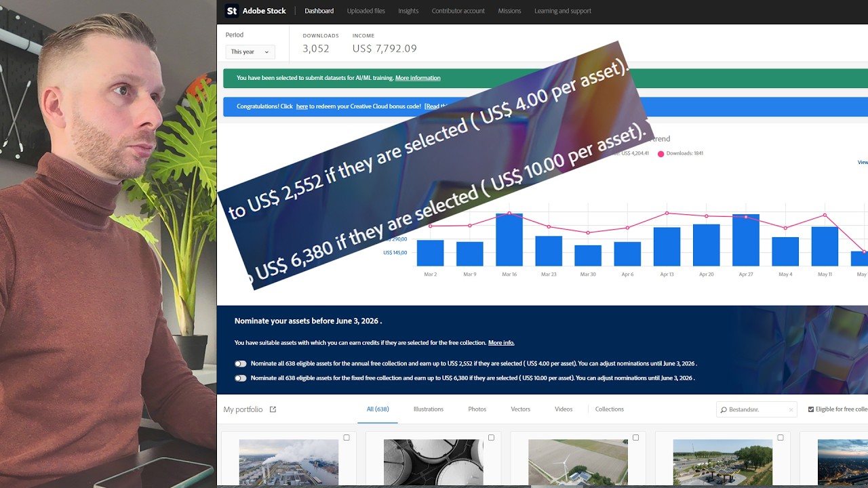This screenshot has height=488, width=868.
Task: Switch to the Videos tab
Action: tap(564, 409)
